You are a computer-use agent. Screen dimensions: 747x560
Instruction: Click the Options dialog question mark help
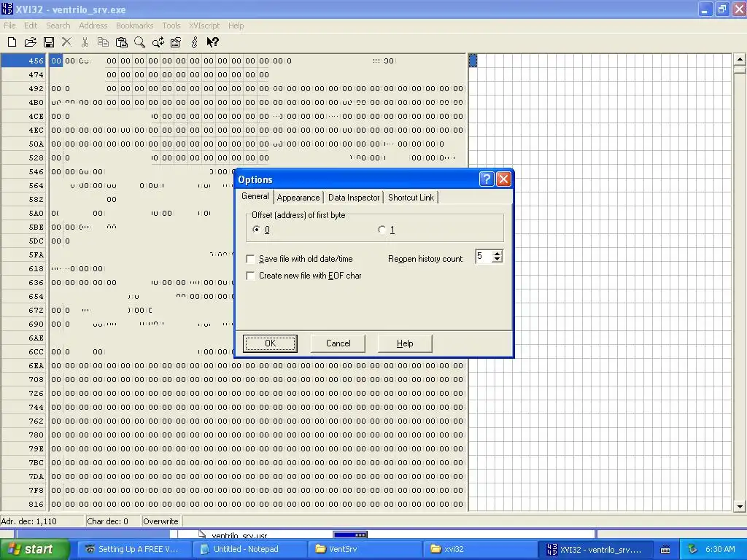[x=487, y=179]
